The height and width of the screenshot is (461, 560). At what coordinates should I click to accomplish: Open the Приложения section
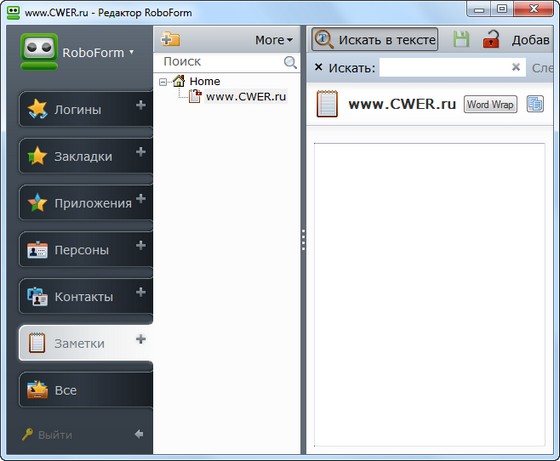(x=86, y=203)
